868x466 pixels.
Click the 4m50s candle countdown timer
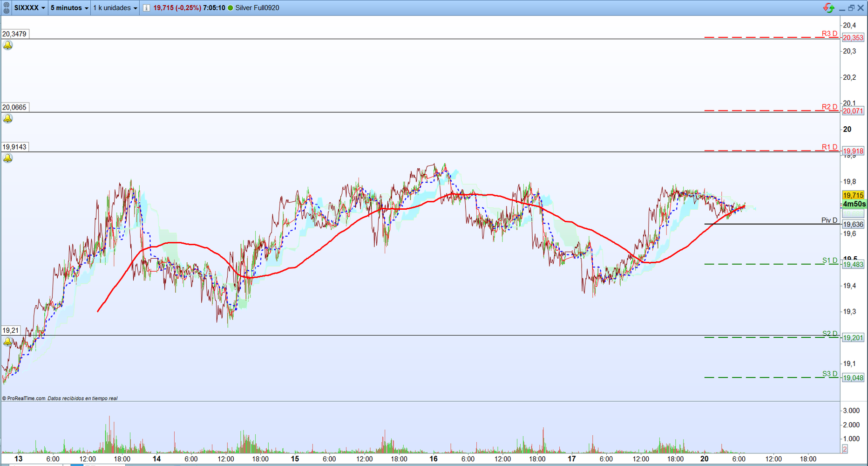pos(854,204)
